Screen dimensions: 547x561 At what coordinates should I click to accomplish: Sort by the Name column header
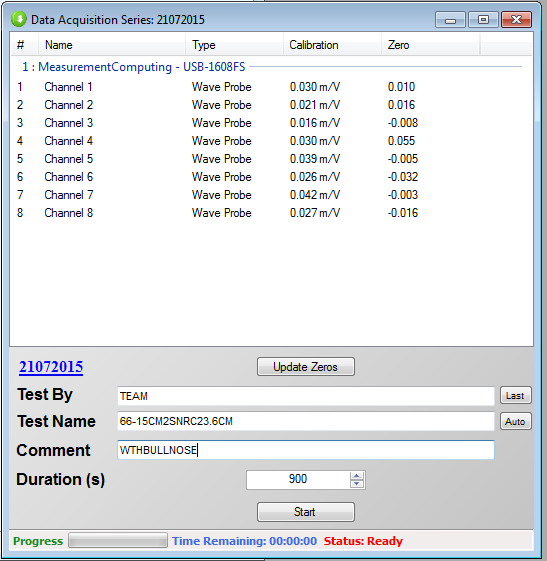(x=111, y=45)
